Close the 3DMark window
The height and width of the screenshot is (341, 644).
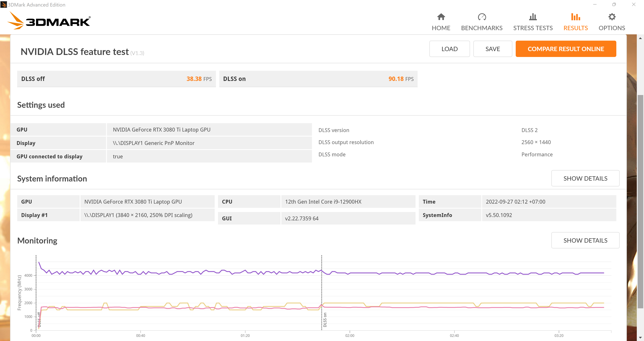click(633, 5)
